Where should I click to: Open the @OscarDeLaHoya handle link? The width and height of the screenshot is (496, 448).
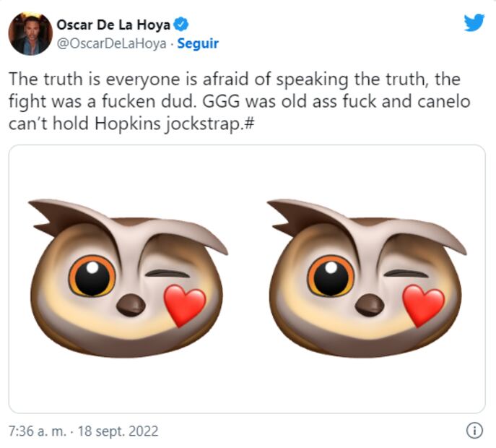click(110, 43)
